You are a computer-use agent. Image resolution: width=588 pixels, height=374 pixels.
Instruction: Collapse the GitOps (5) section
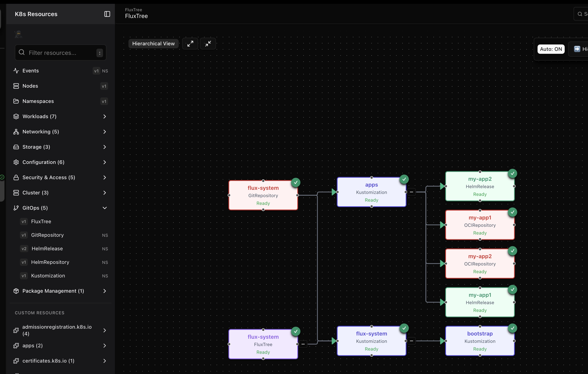pyautogui.click(x=105, y=208)
